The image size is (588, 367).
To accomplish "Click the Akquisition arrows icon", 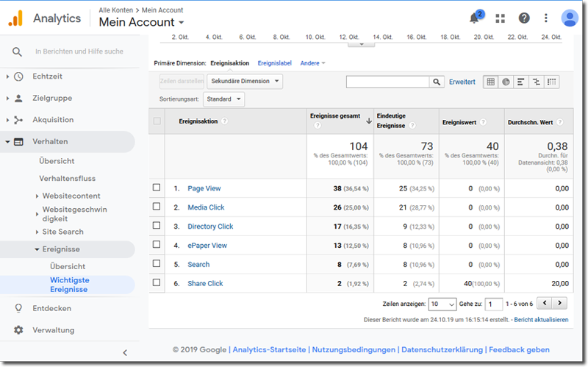I will point(18,120).
